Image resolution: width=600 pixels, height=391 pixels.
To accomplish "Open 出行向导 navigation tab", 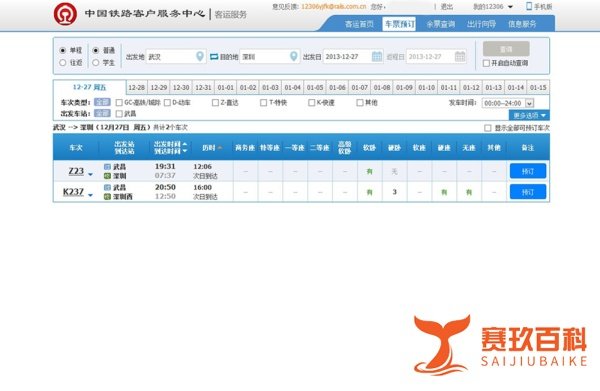I will (481, 24).
